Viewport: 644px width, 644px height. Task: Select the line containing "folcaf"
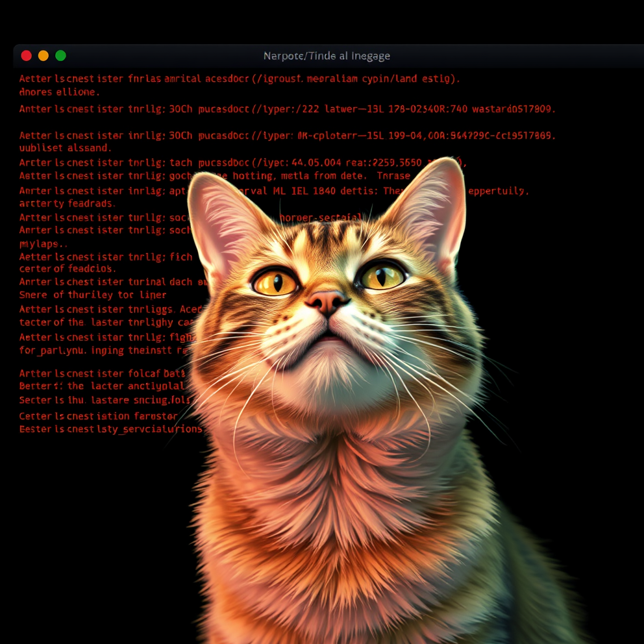(103, 373)
